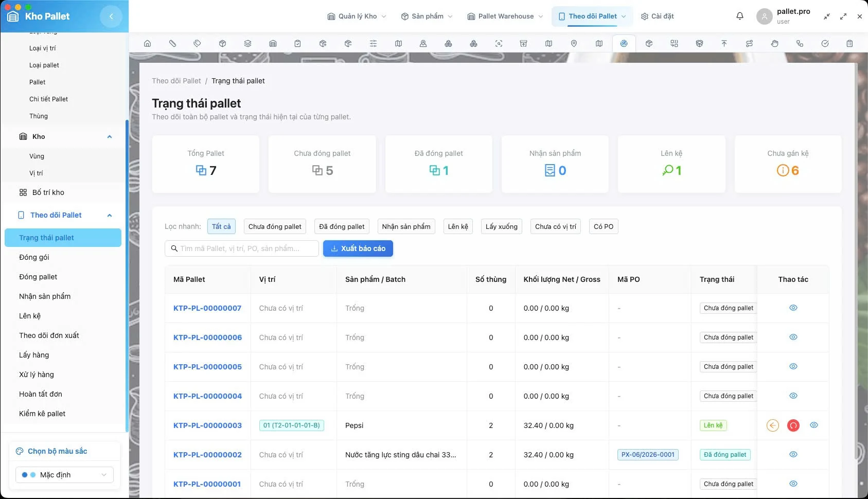Click the hand toolbar icon
Image resolution: width=868 pixels, height=499 pixels.
click(774, 44)
